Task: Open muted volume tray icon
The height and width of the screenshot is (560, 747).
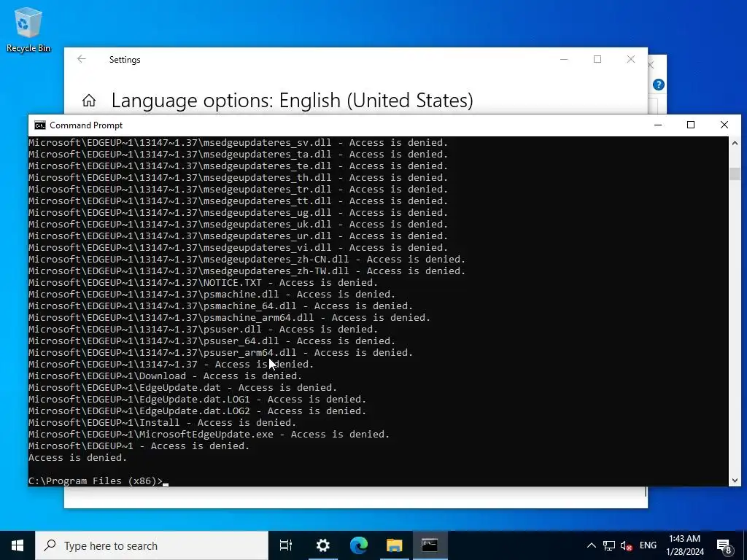Action: pos(627,545)
